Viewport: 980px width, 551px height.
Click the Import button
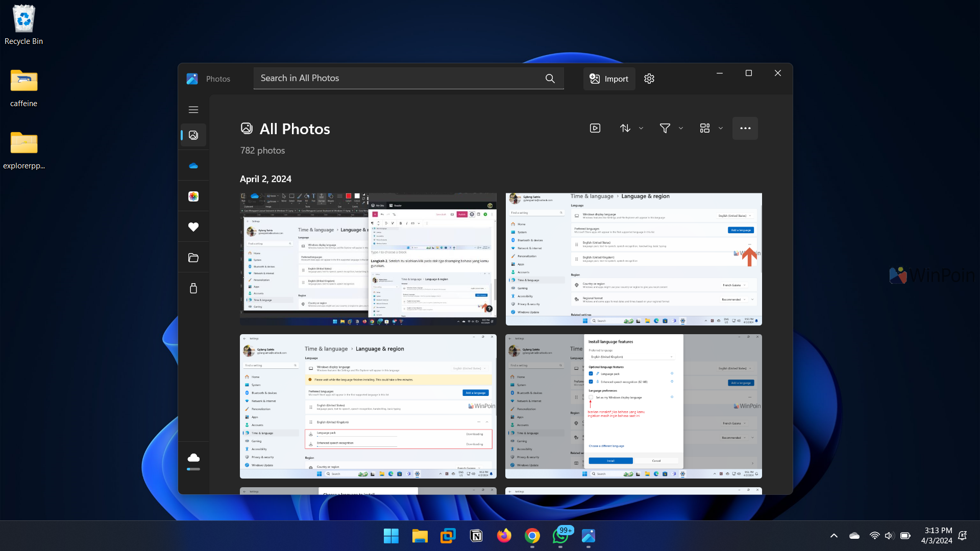(x=609, y=79)
